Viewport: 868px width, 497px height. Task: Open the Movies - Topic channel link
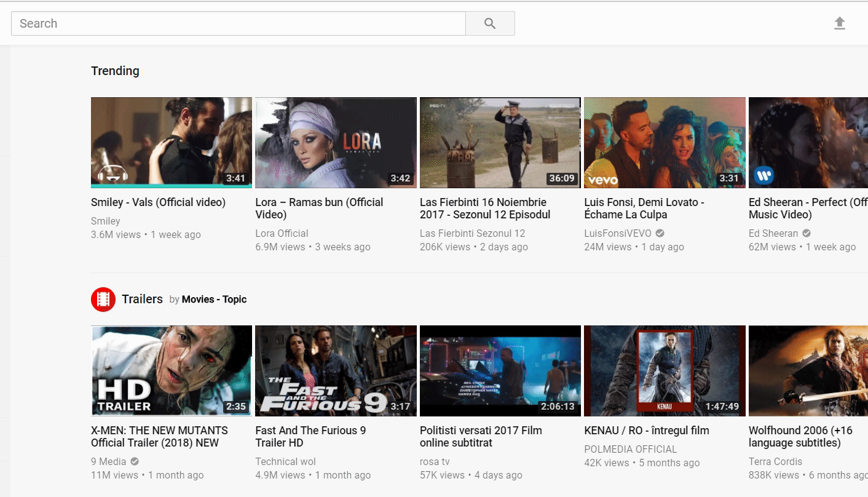point(214,300)
